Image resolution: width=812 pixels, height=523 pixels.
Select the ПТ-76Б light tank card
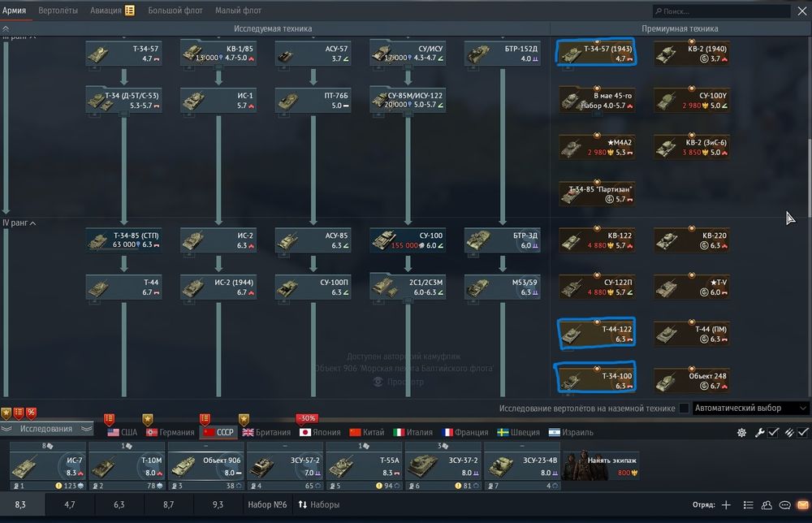click(313, 101)
